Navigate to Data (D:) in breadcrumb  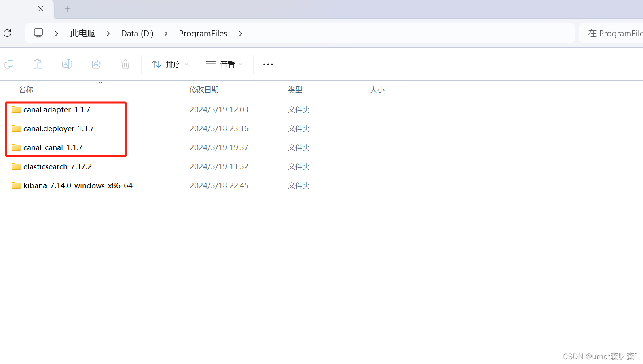pos(137,34)
